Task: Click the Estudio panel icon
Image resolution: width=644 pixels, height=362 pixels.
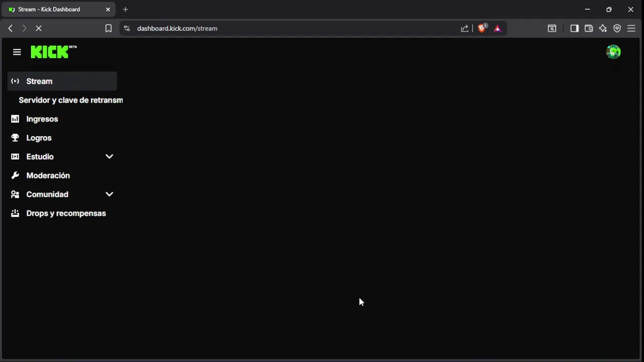Action: pos(15,156)
